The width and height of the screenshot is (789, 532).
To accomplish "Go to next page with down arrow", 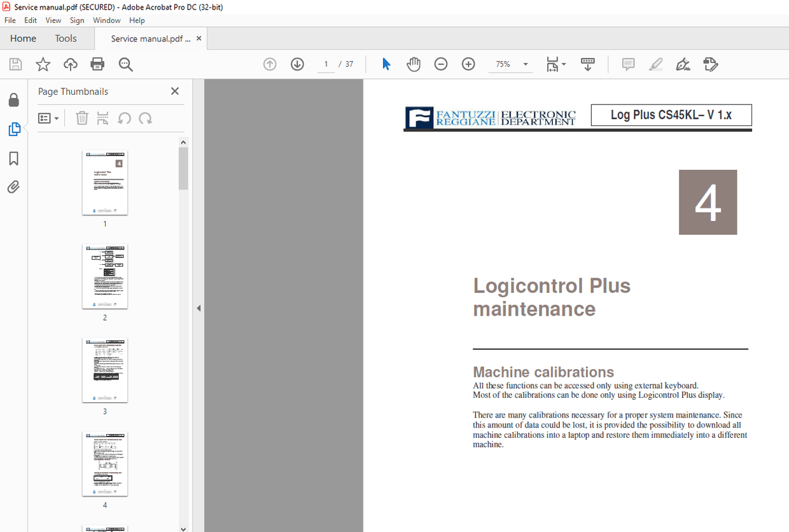I will (x=297, y=64).
